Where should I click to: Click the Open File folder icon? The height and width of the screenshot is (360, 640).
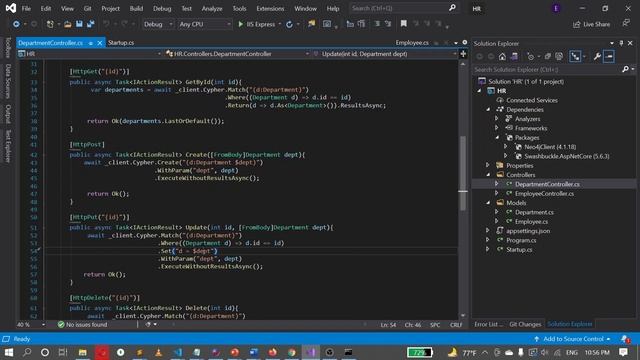click(68, 24)
